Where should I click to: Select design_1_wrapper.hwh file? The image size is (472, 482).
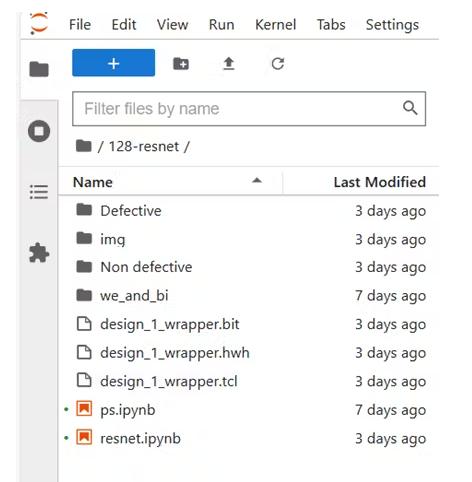[x=249, y=353]
